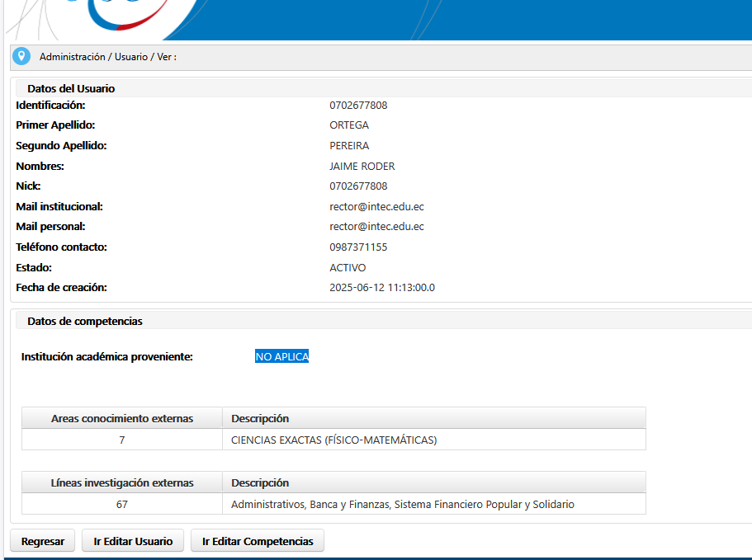The height and width of the screenshot is (560, 752).
Task: Click the Mail institucional value rector@intec.edu.ec
Action: click(376, 206)
